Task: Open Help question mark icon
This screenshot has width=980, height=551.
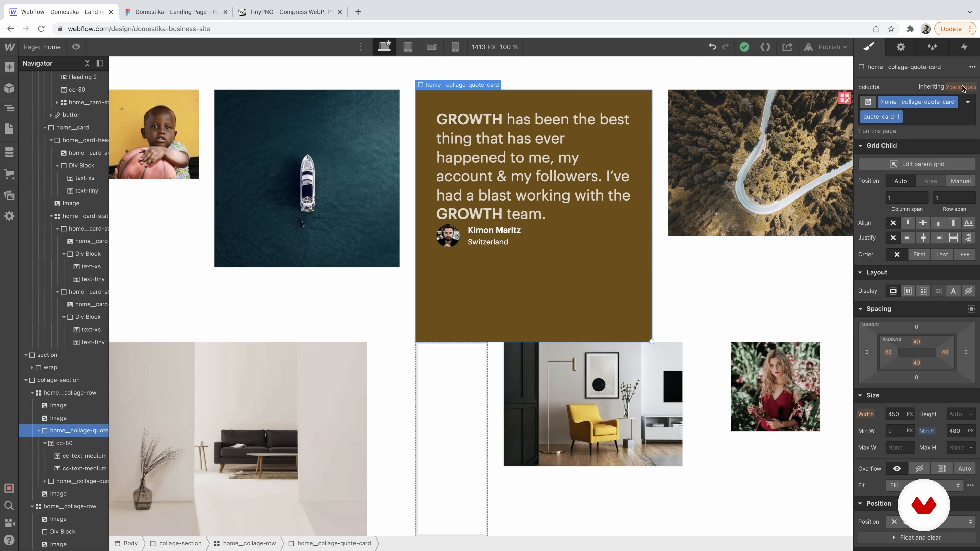Action: [x=9, y=540]
